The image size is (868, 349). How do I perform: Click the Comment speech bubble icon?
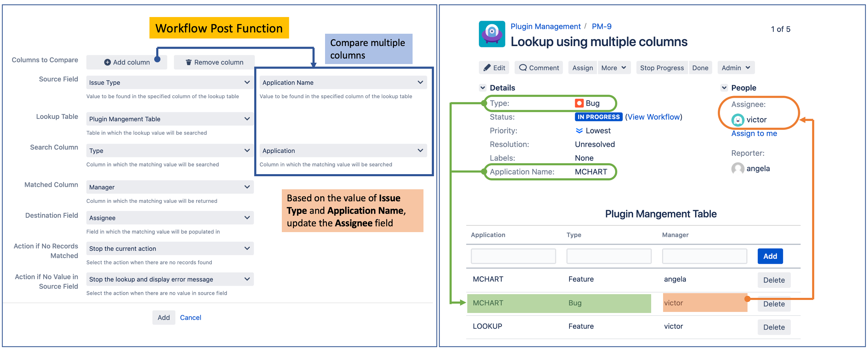tap(523, 67)
